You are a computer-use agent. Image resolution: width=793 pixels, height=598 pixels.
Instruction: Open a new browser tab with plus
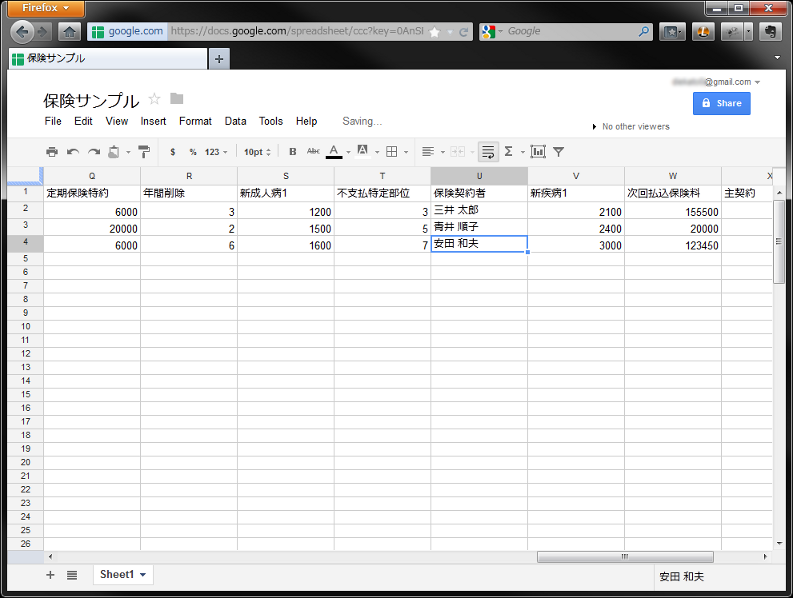click(219, 59)
